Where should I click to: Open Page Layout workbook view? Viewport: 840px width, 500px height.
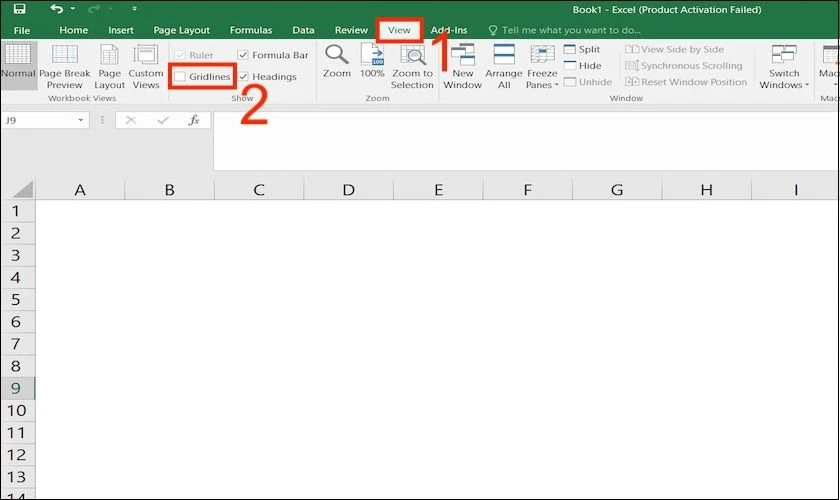click(x=109, y=67)
